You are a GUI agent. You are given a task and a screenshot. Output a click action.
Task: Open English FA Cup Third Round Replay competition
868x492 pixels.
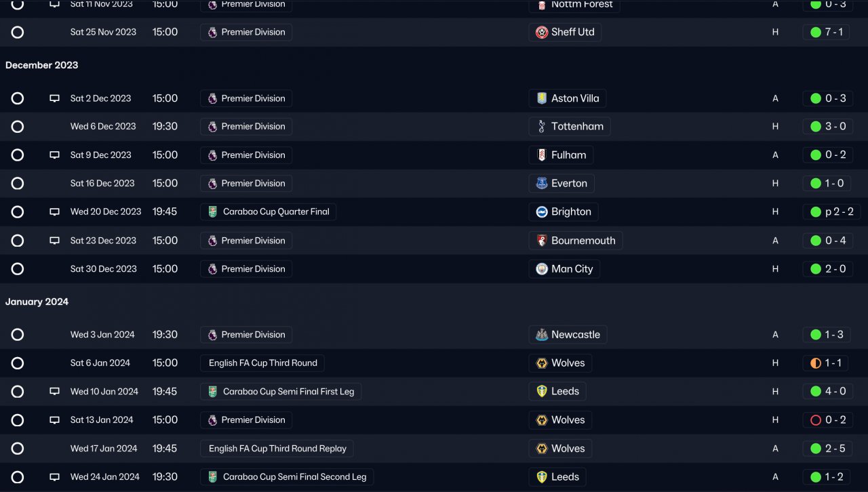(277, 449)
